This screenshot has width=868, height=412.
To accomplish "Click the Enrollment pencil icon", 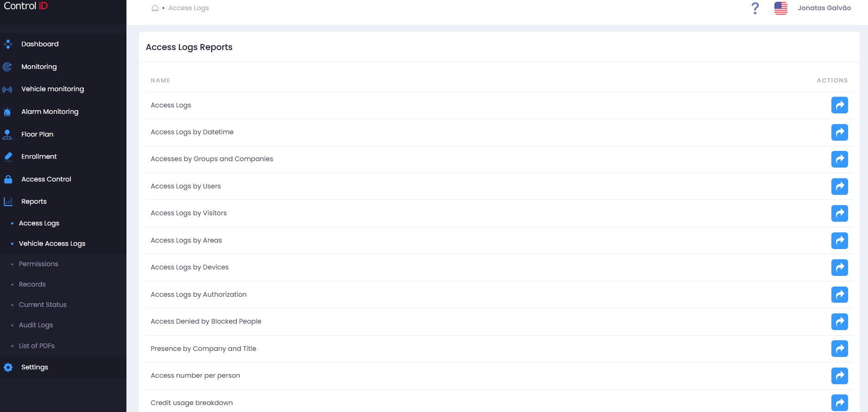I will [x=8, y=156].
